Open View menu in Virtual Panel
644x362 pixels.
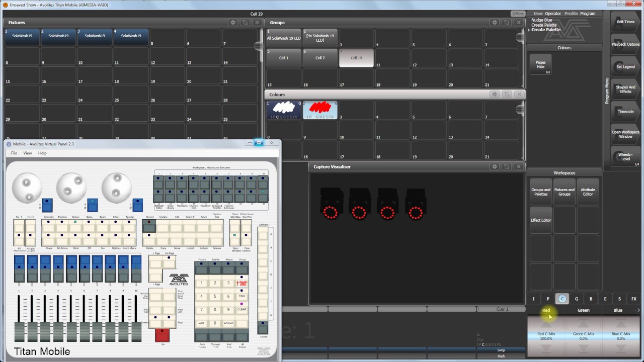(28, 153)
